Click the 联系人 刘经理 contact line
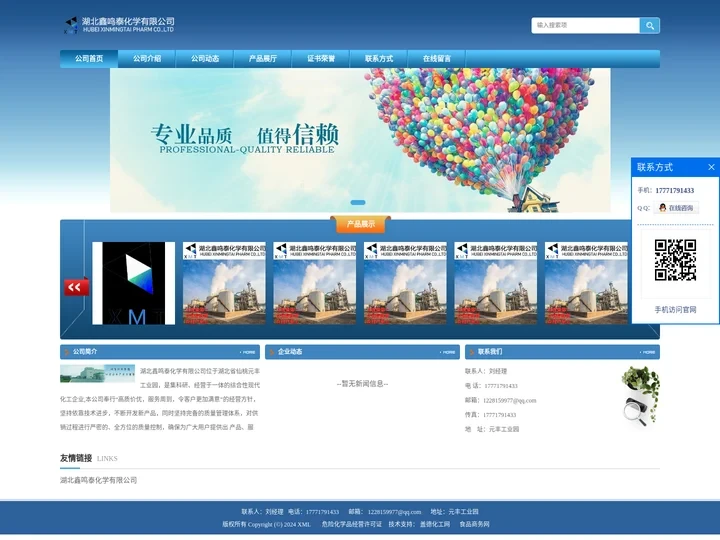 pyautogui.click(x=486, y=371)
